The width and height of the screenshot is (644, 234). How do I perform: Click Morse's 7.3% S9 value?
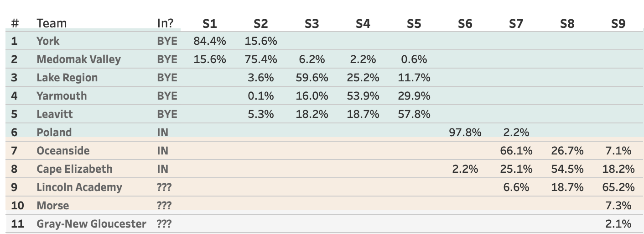(x=618, y=206)
